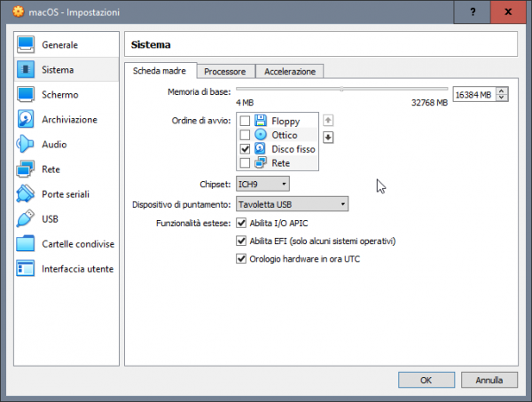Select the Ottico row label in boot list
The width and height of the screenshot is (532, 402).
285,135
